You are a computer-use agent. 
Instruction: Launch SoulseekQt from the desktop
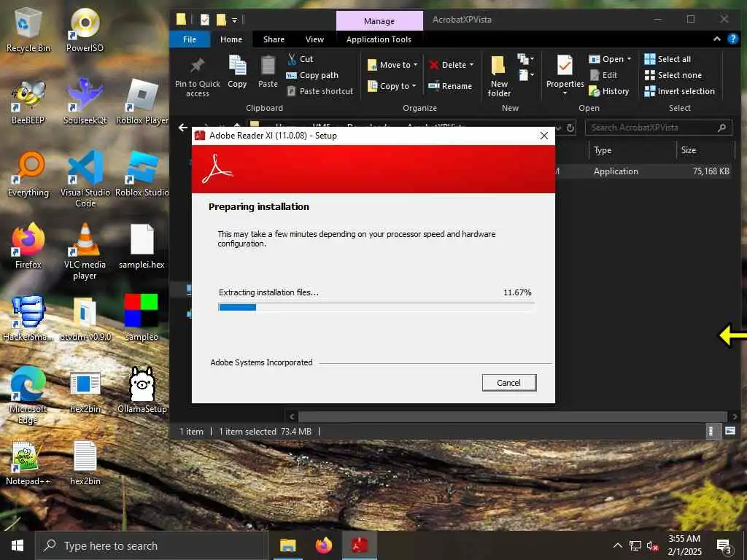[x=85, y=102]
